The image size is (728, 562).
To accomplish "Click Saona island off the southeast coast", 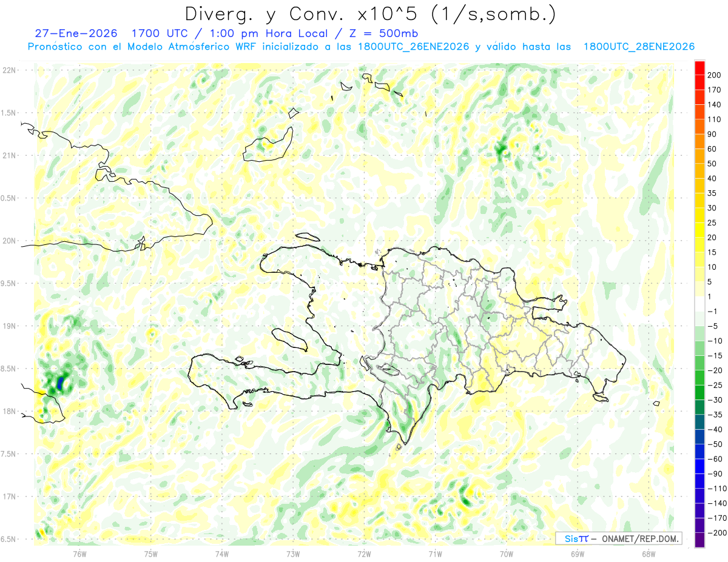I will 601,397.
